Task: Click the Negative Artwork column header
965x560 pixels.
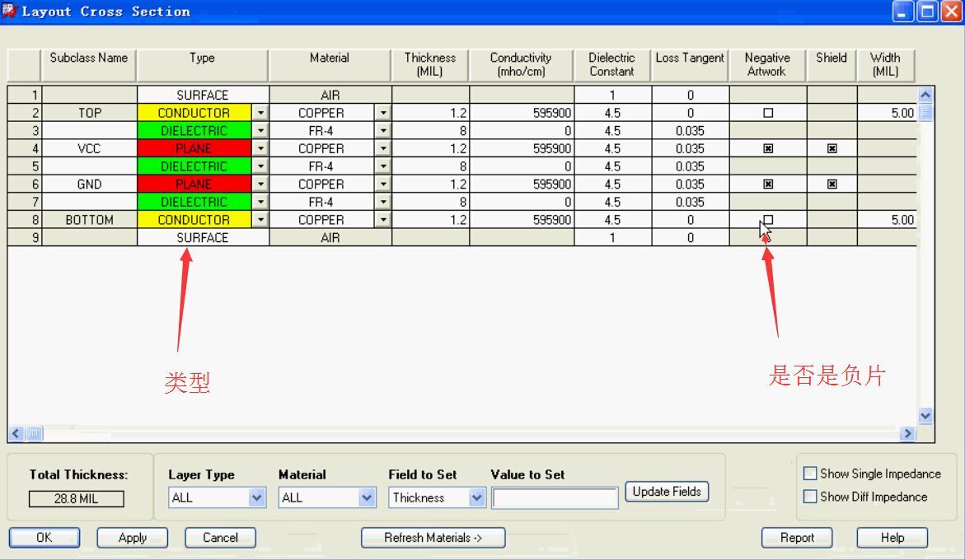Action: tap(767, 64)
